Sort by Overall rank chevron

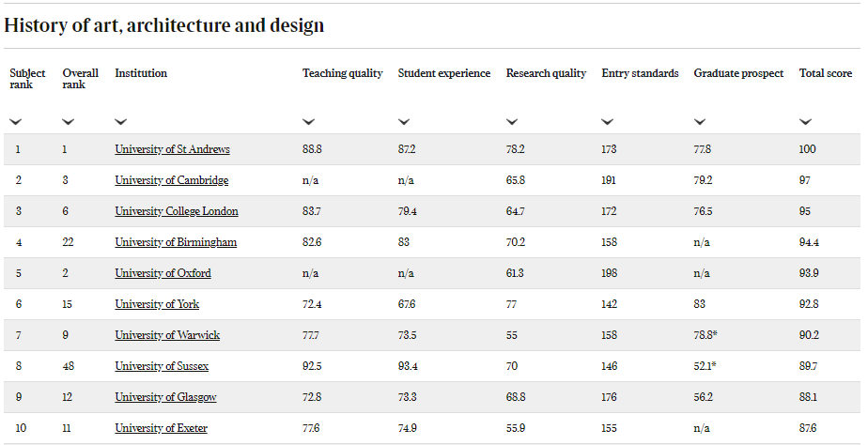coord(68,122)
